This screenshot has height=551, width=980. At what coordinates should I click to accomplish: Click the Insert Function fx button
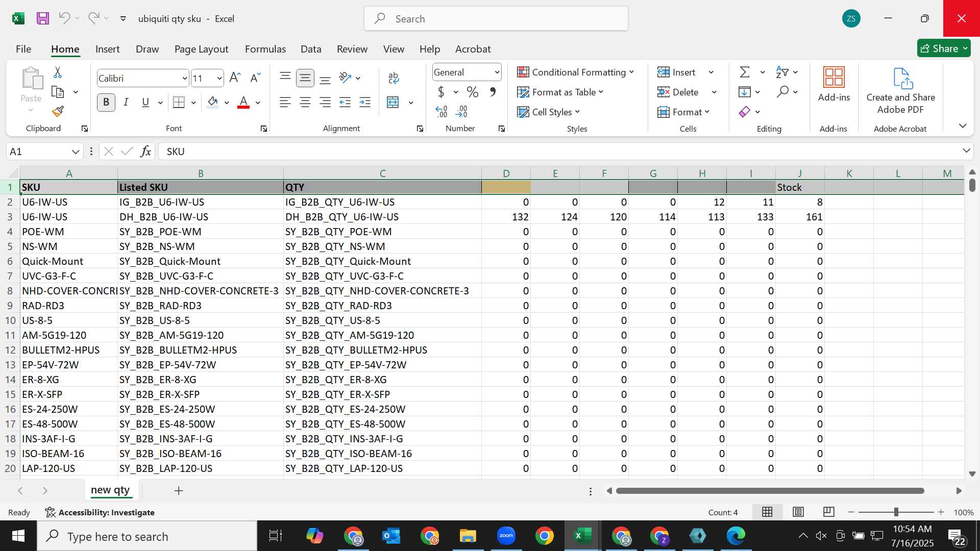tap(145, 152)
